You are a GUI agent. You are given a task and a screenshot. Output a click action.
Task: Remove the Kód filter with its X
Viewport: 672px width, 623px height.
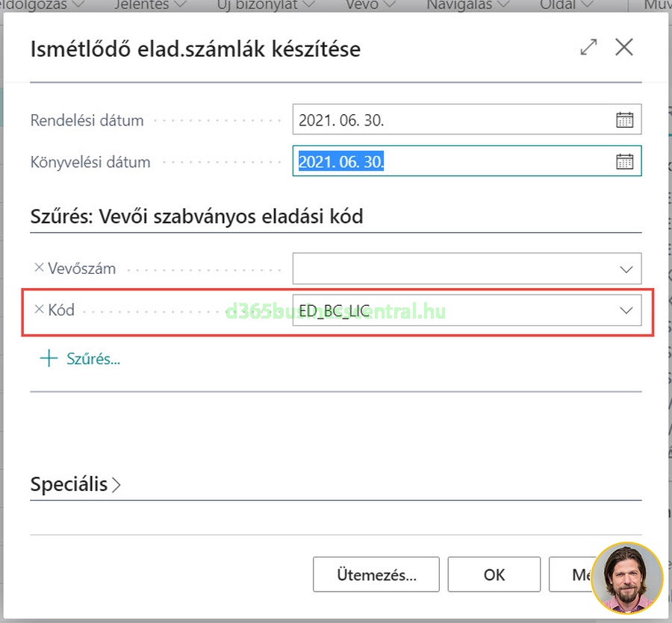coord(39,310)
